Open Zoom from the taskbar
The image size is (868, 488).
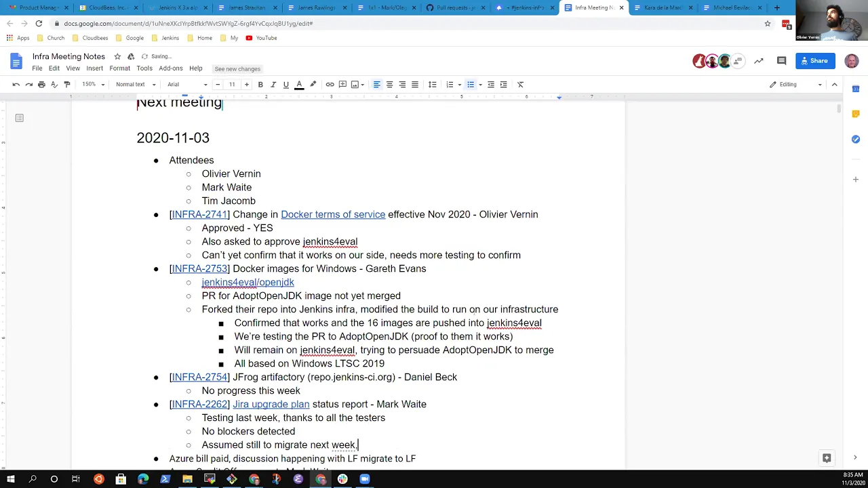[x=365, y=479]
